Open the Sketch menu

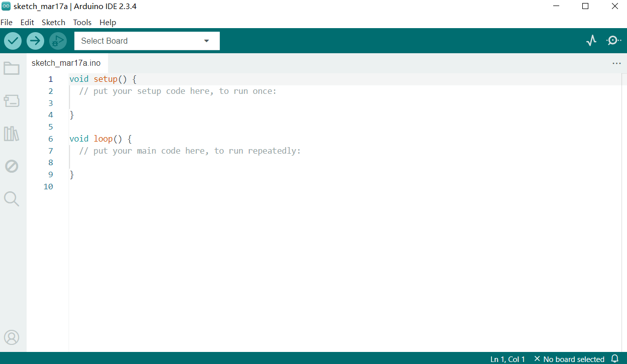53,23
